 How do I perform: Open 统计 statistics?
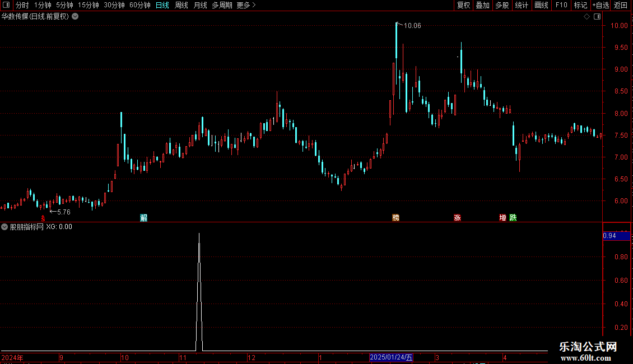(x=522, y=5)
